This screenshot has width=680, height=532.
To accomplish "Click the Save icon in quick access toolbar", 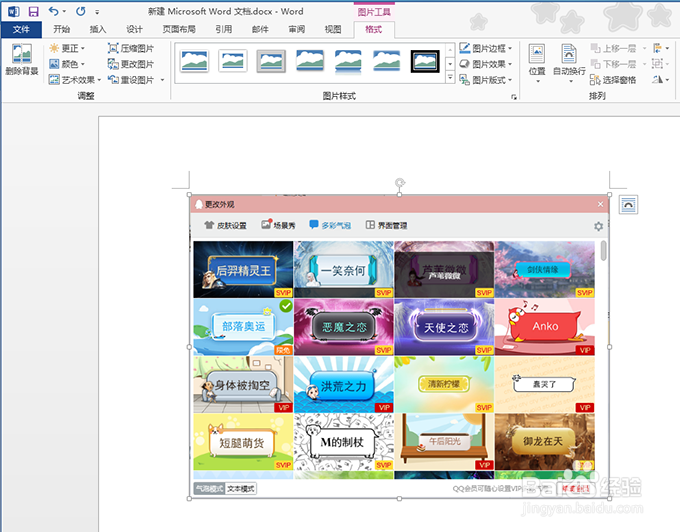I will click(33, 11).
